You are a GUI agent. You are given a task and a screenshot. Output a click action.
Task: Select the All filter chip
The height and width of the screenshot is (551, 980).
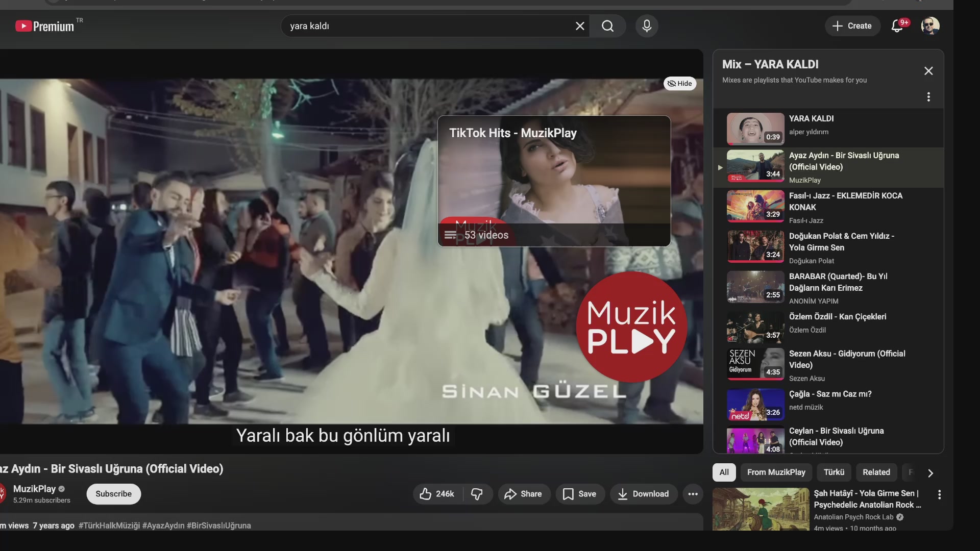(x=724, y=472)
